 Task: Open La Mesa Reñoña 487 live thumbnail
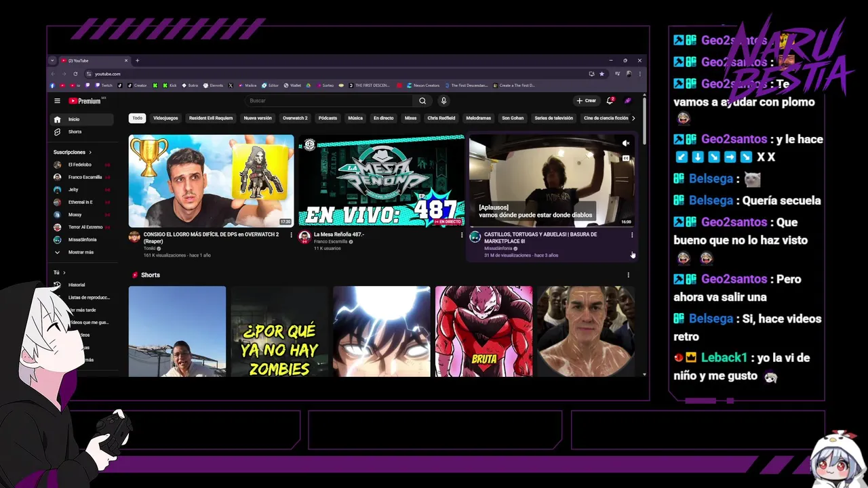(x=381, y=181)
